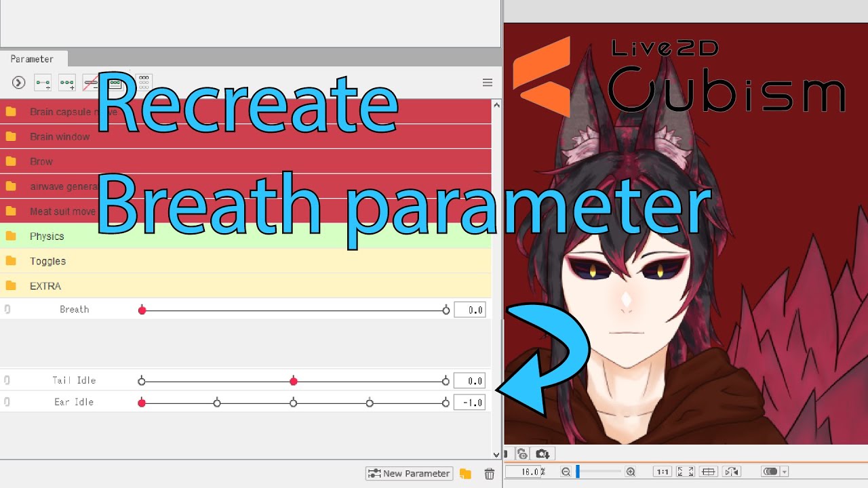Click the zoom out magnifier icon

566,472
